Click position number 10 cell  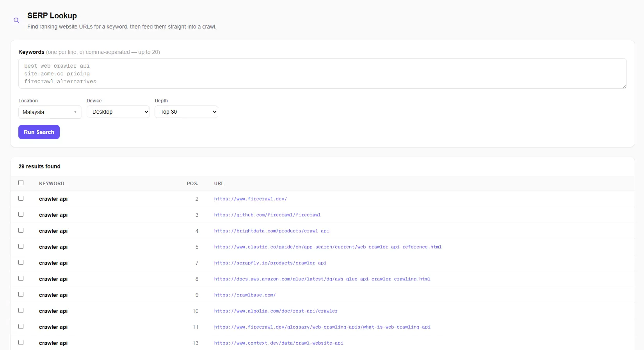click(x=196, y=311)
